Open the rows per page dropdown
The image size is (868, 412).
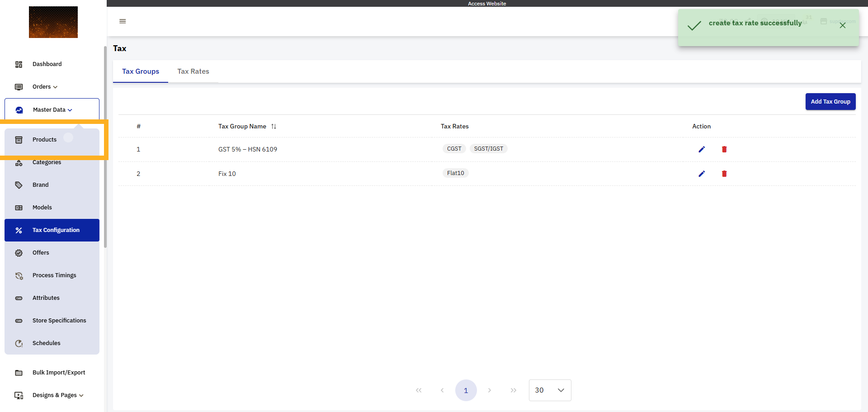pyautogui.click(x=550, y=390)
